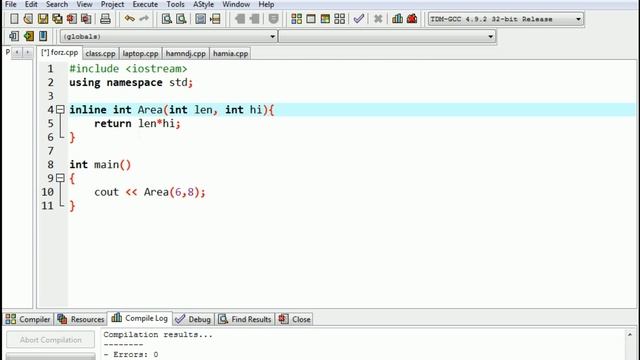Collapse the main function fold at line 9
640x360 pixels.
(x=60, y=178)
